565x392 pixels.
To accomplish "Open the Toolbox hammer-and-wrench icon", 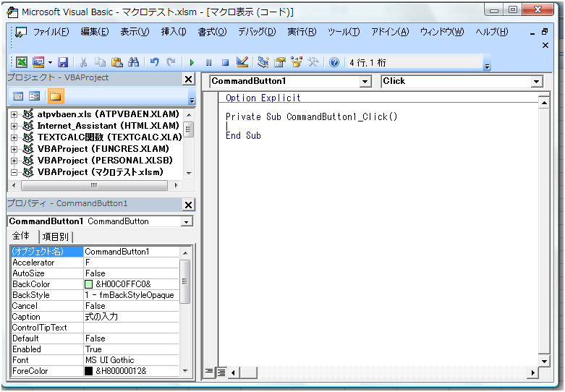I will click(313, 62).
